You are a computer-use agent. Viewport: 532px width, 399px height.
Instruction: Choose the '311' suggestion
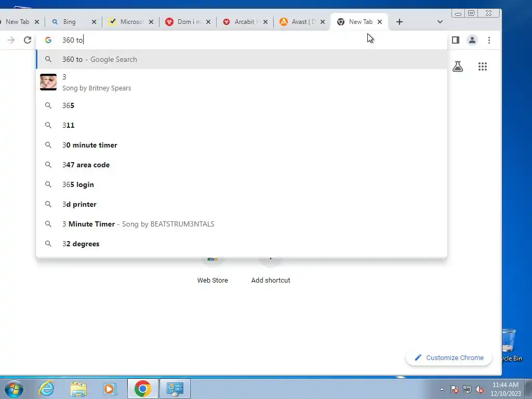tap(242, 125)
